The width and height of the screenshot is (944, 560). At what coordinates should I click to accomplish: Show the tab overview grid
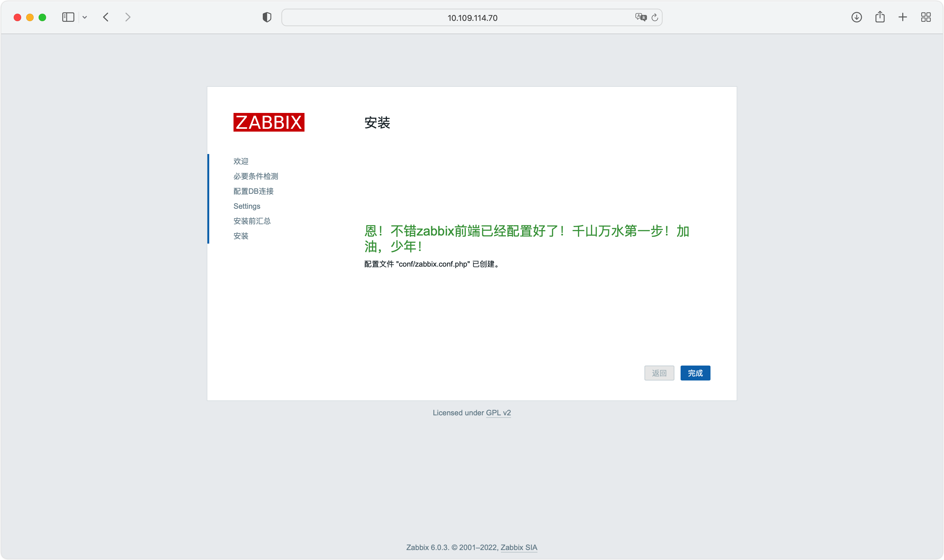(926, 17)
